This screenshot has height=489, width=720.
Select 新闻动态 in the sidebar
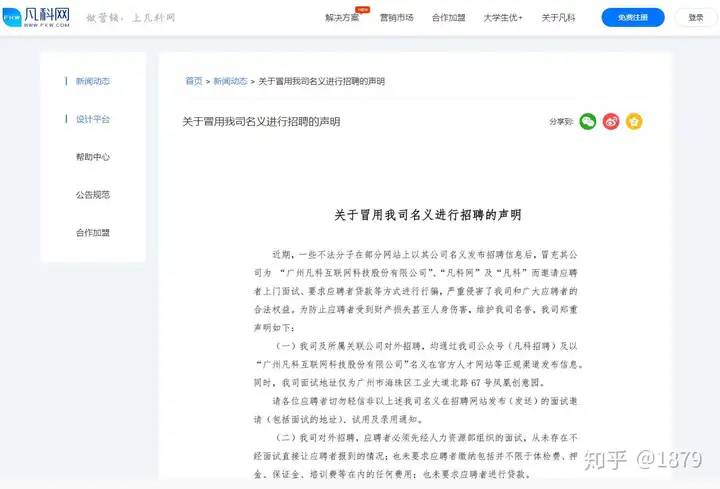pyautogui.click(x=93, y=81)
